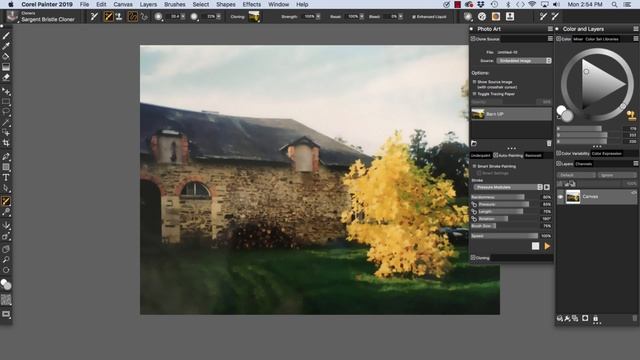Open brush selector for Sargent Bristle Cloner

(12, 16)
